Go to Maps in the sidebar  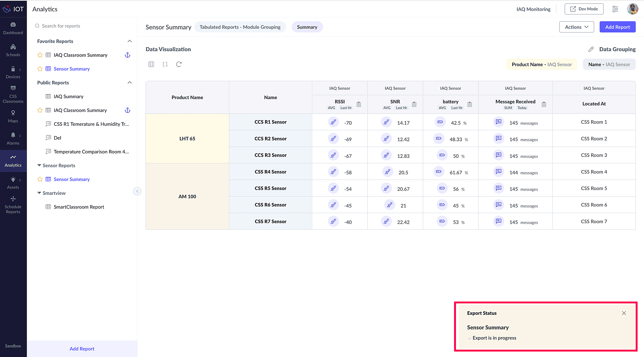point(13,116)
